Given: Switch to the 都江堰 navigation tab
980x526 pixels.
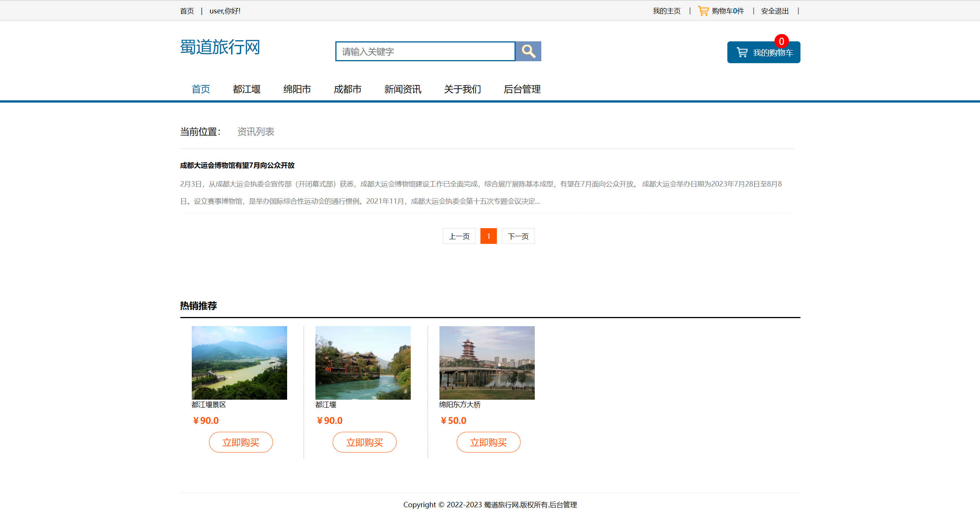Looking at the screenshot, I should tap(247, 89).
